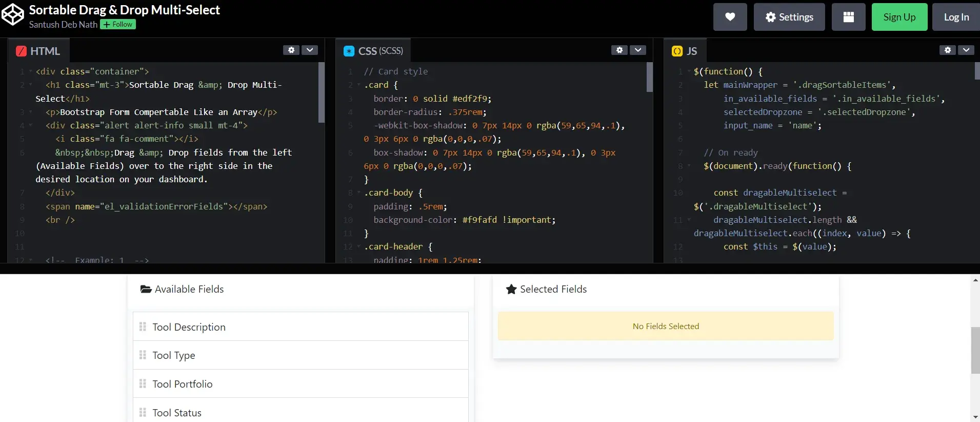Viewport: 980px width, 422px height.
Task: Click the CodePen logo icon
Action: click(13, 15)
